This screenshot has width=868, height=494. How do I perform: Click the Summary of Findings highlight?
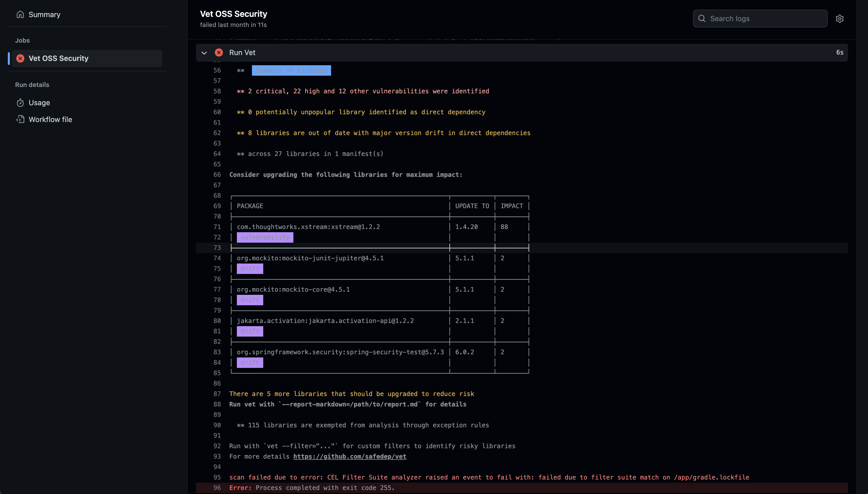pos(291,70)
